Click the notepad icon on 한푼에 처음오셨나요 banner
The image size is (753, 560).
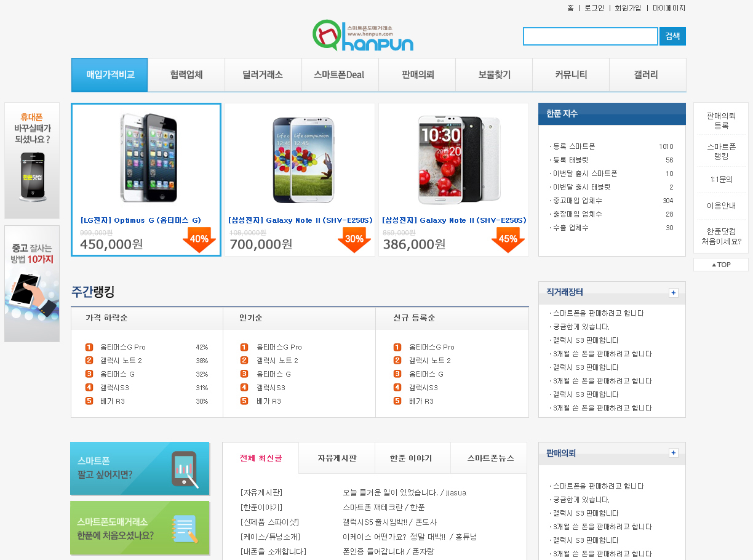click(x=185, y=529)
